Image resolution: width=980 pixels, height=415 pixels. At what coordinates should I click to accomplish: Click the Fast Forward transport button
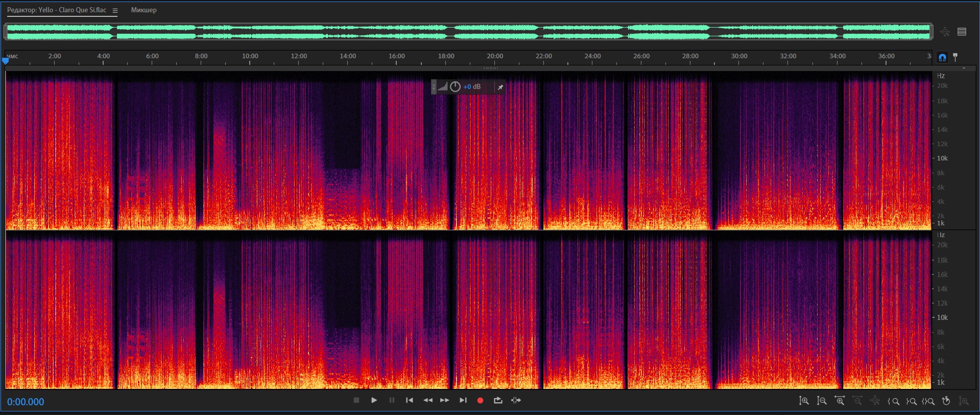[445, 401]
